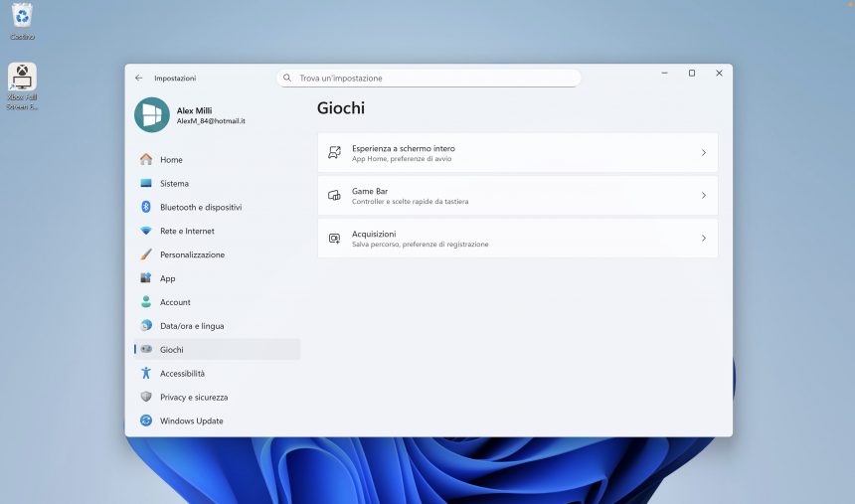Click the Windows Update icon
The image size is (855, 504).
click(146, 421)
